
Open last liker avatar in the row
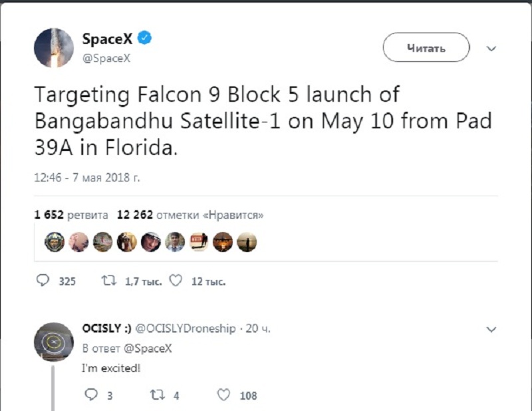[x=247, y=242]
